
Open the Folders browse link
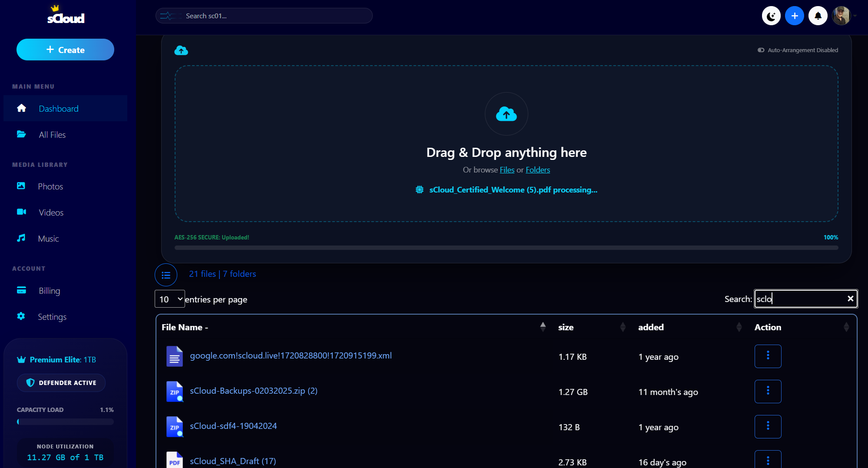point(537,169)
